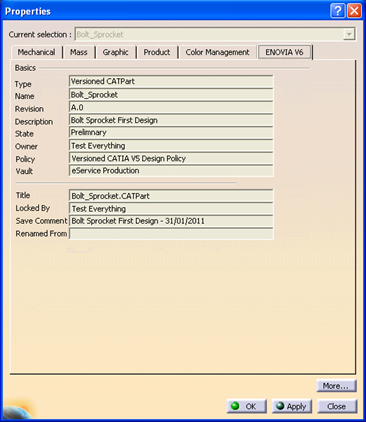
Task: Click the Apply button
Action: (x=292, y=406)
